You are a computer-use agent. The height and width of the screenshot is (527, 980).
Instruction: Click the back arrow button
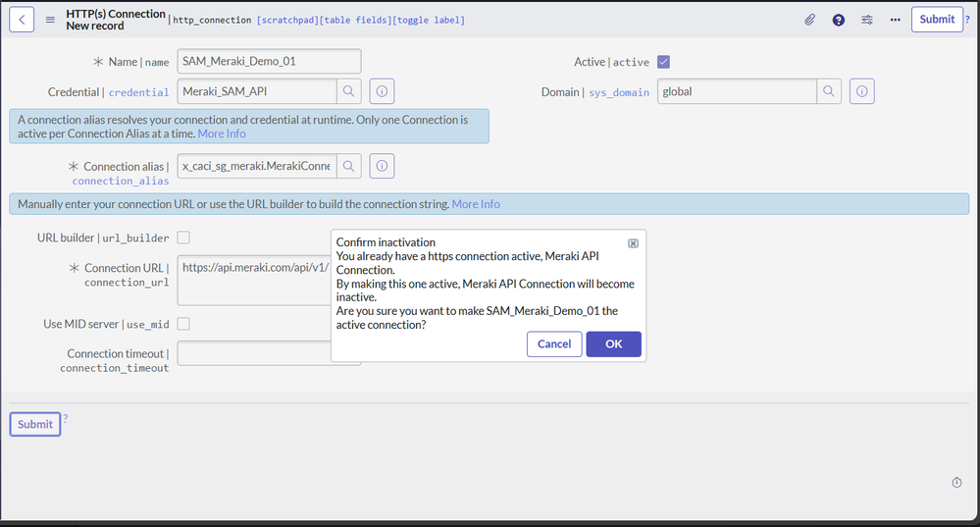[22, 20]
